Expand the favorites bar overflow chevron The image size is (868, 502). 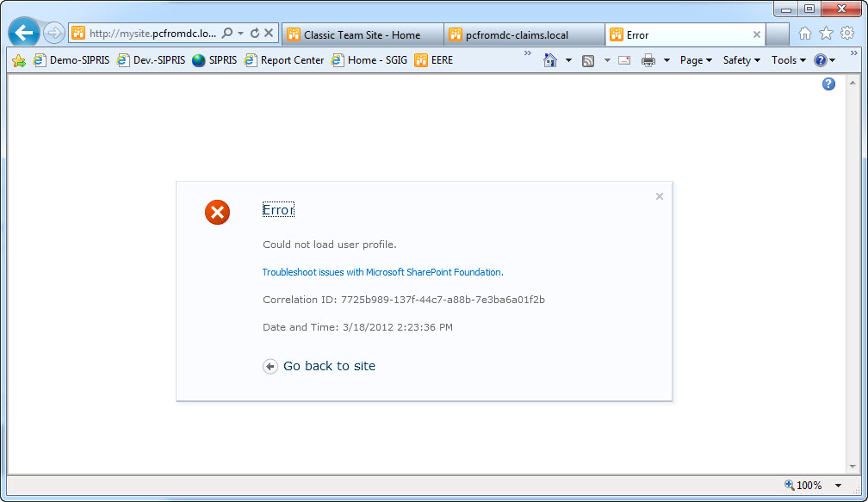click(x=526, y=54)
